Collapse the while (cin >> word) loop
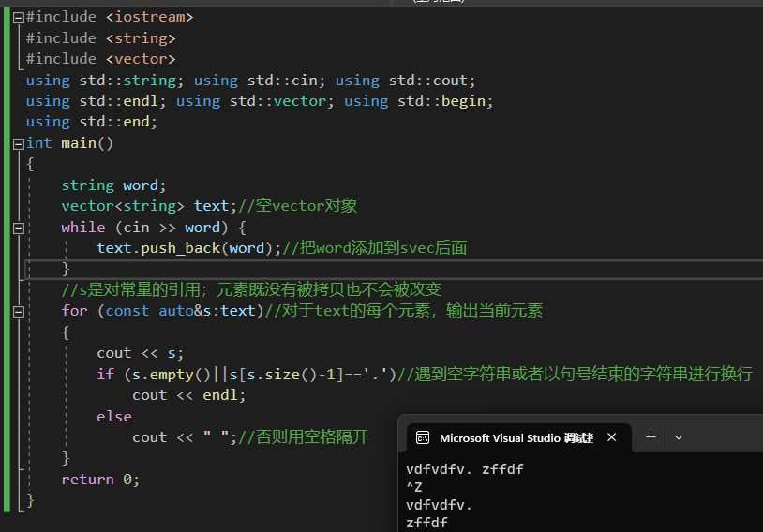 click(18, 228)
